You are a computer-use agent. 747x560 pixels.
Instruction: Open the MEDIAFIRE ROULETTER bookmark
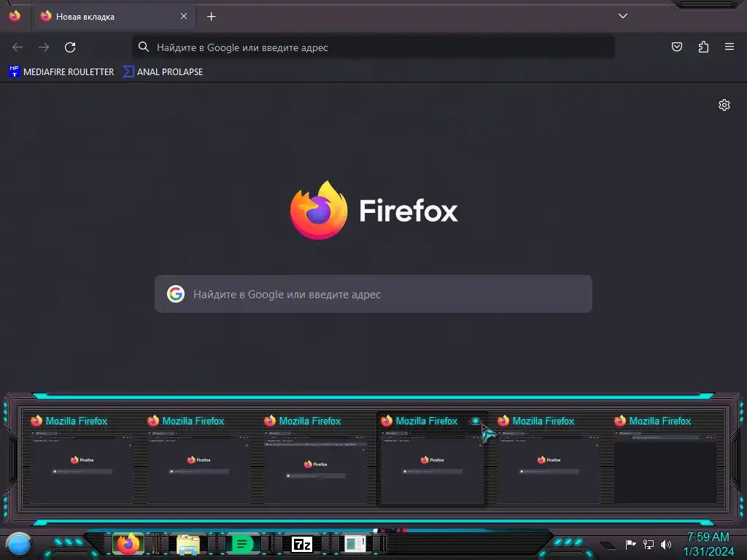61,72
